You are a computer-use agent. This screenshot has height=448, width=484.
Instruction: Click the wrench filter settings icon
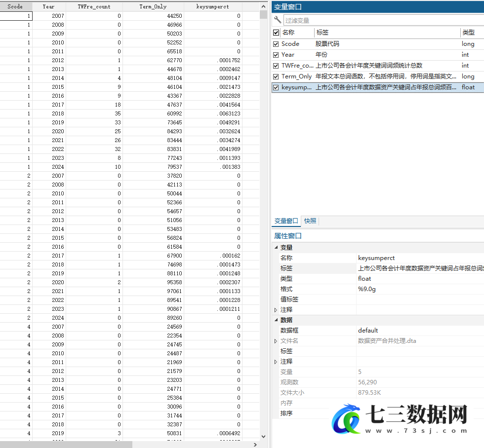[278, 20]
